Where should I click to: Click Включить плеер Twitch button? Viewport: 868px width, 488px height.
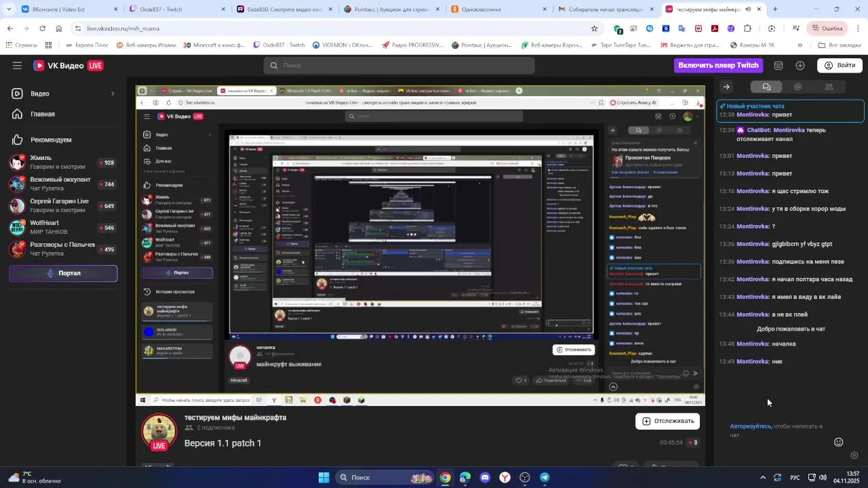click(x=718, y=65)
